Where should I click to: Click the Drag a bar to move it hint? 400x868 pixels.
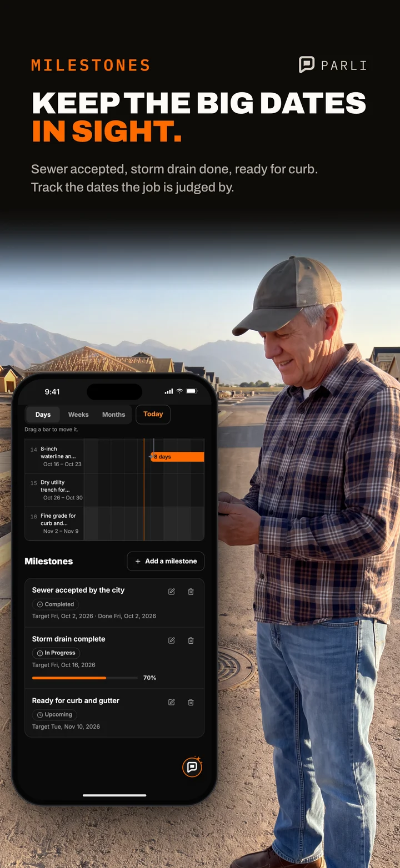click(x=51, y=430)
